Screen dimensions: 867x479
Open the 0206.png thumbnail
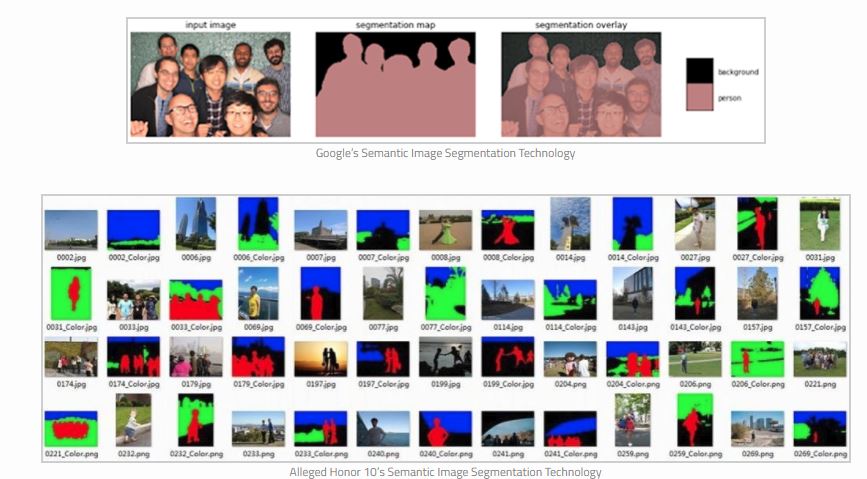point(695,359)
